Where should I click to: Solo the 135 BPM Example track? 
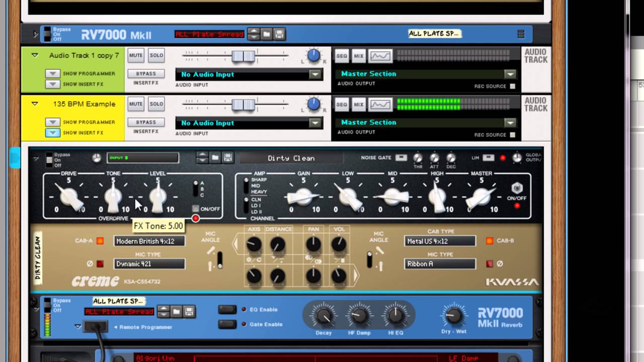pyautogui.click(x=156, y=104)
